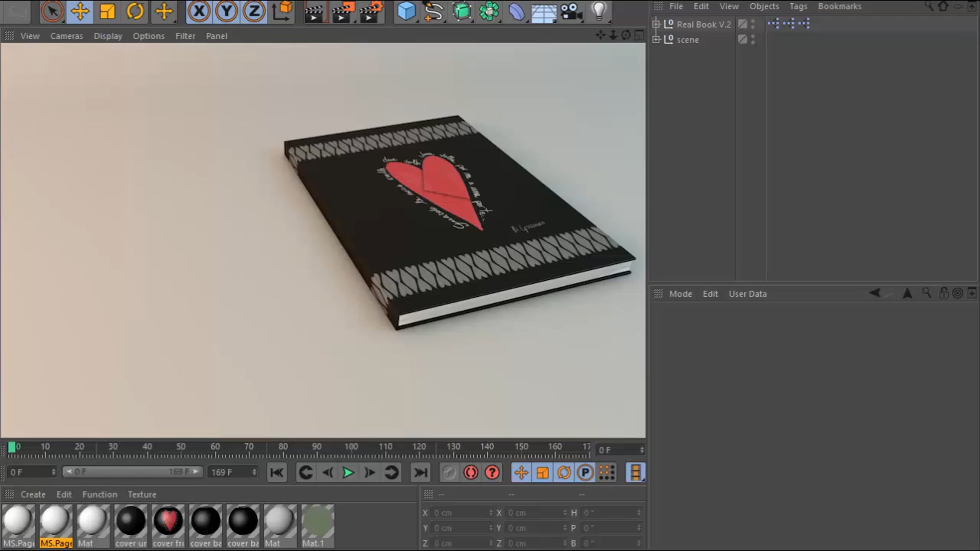Expand the Real Book V.2 object tree
This screenshot has width=980, height=551.
[x=656, y=24]
